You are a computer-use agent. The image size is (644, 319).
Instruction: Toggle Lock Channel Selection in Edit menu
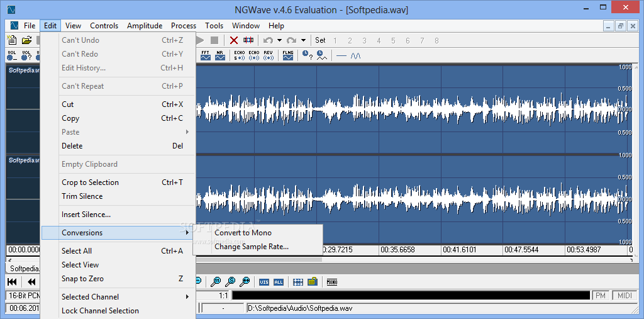pyautogui.click(x=118, y=311)
